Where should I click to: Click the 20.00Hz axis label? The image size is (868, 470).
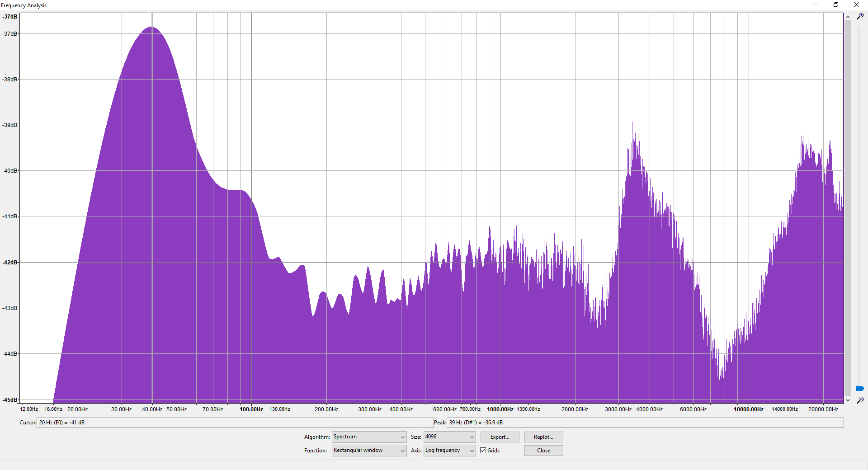tap(78, 409)
